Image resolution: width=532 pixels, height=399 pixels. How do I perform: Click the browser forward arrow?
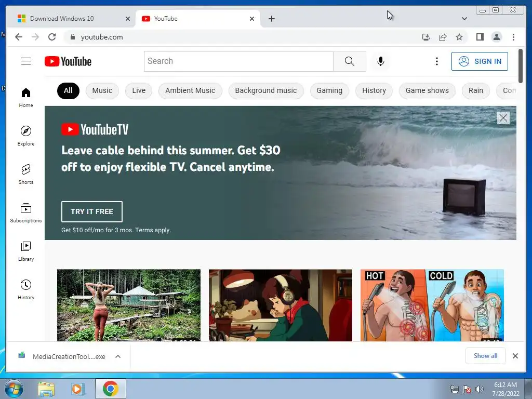(35, 37)
